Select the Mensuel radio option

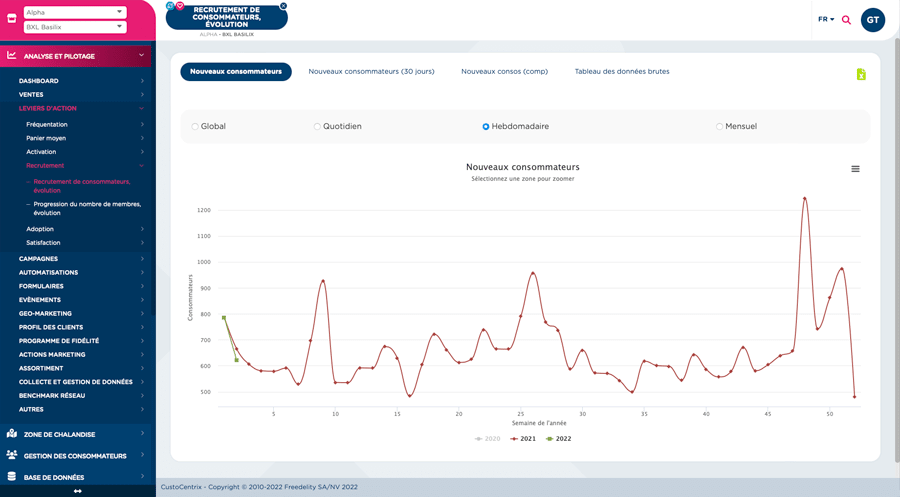point(719,127)
